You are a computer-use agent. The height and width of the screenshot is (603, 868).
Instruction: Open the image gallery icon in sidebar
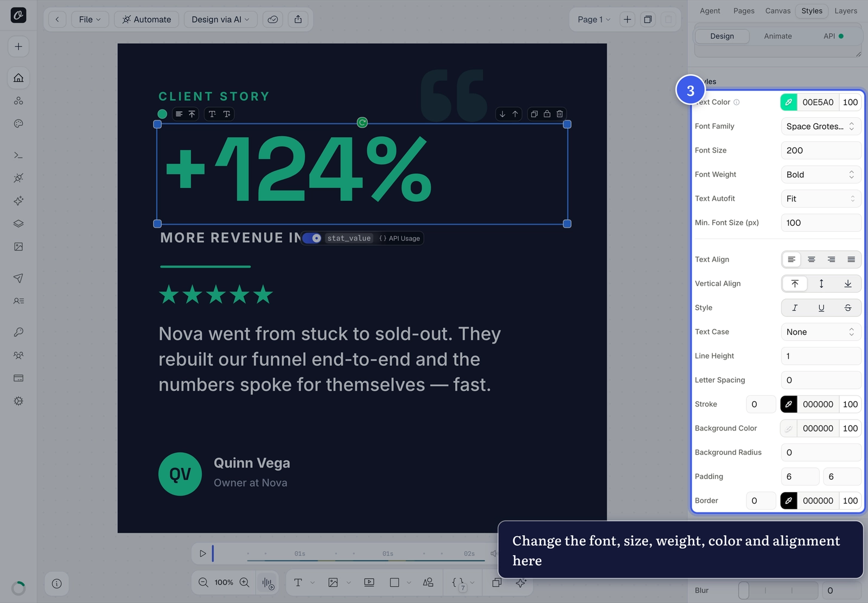point(18,246)
